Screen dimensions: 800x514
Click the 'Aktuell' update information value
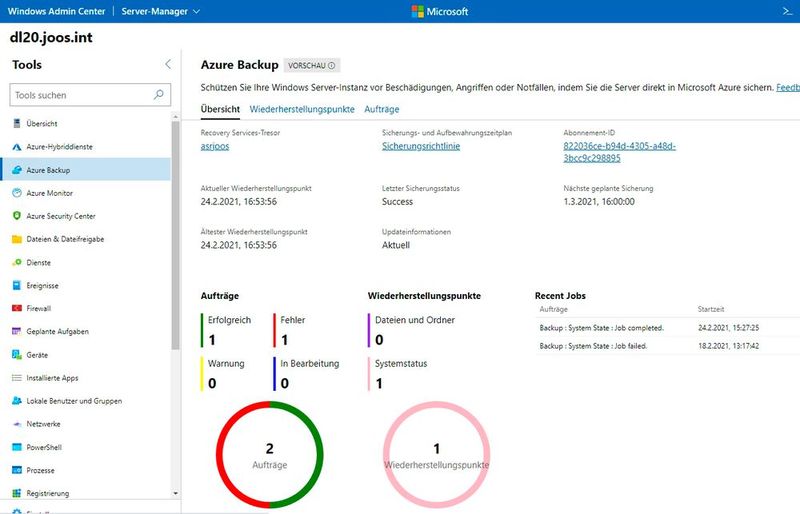tap(396, 245)
